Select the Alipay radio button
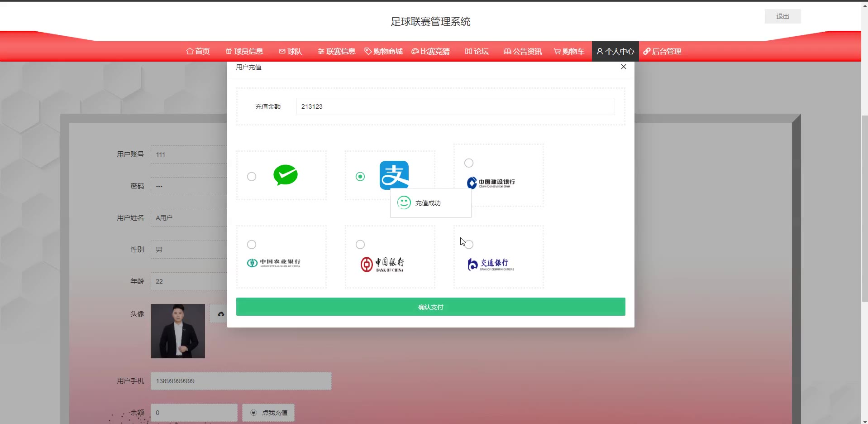The image size is (868, 424). [x=360, y=177]
